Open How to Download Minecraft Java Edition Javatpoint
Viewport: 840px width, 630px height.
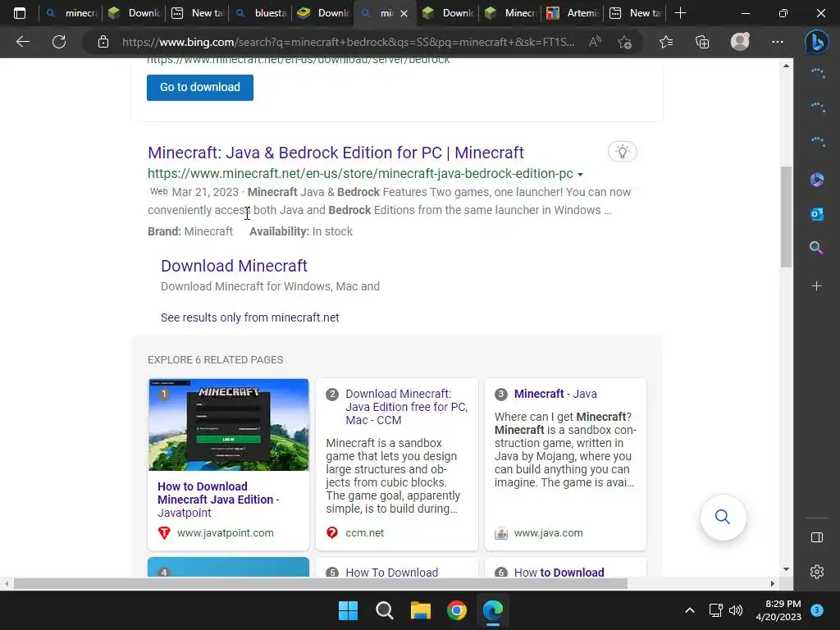(218, 500)
